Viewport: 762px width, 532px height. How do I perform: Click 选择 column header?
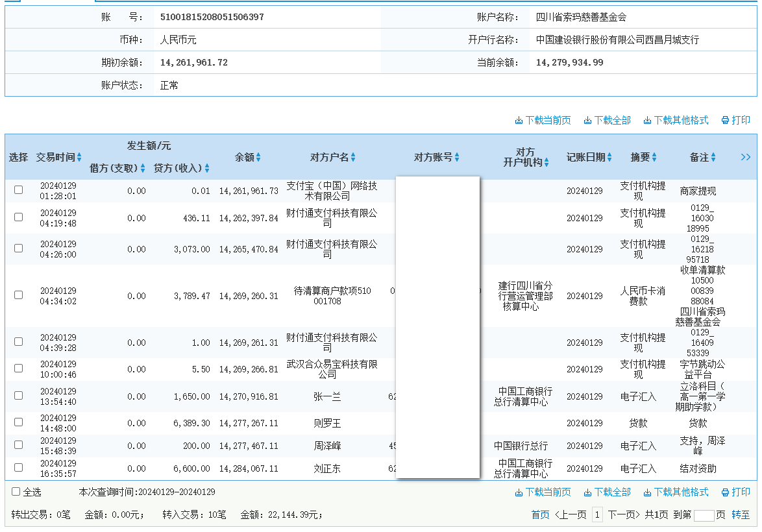pyautogui.click(x=18, y=158)
